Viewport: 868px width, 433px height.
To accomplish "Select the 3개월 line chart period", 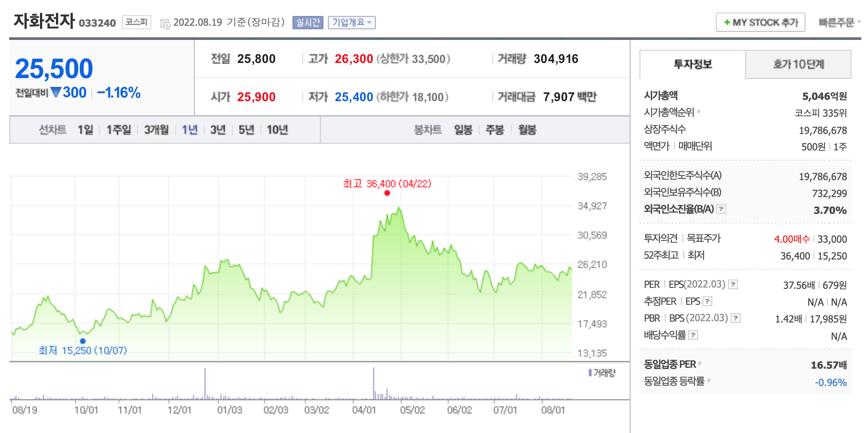I will tap(156, 130).
